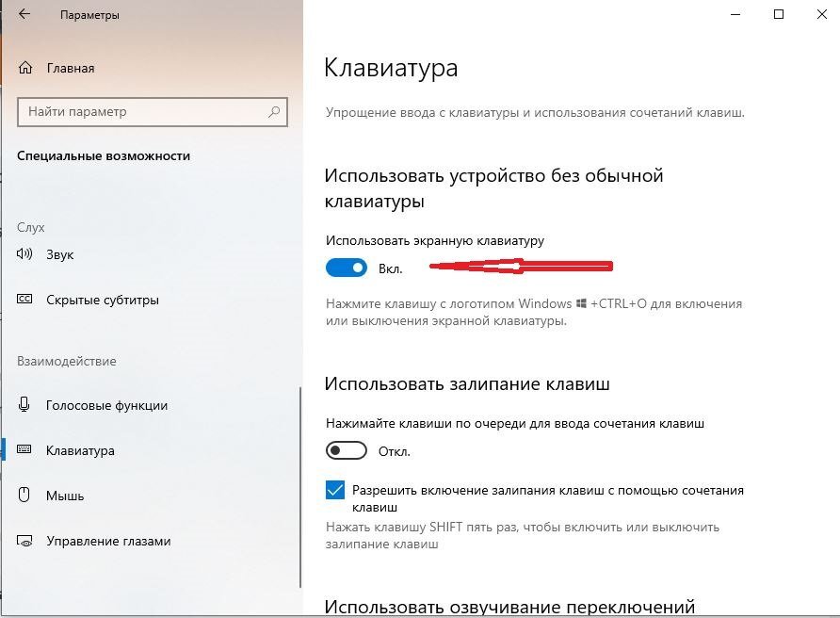Click Использовать экранную клавиатуру label
840x618 pixels.
click(x=434, y=240)
